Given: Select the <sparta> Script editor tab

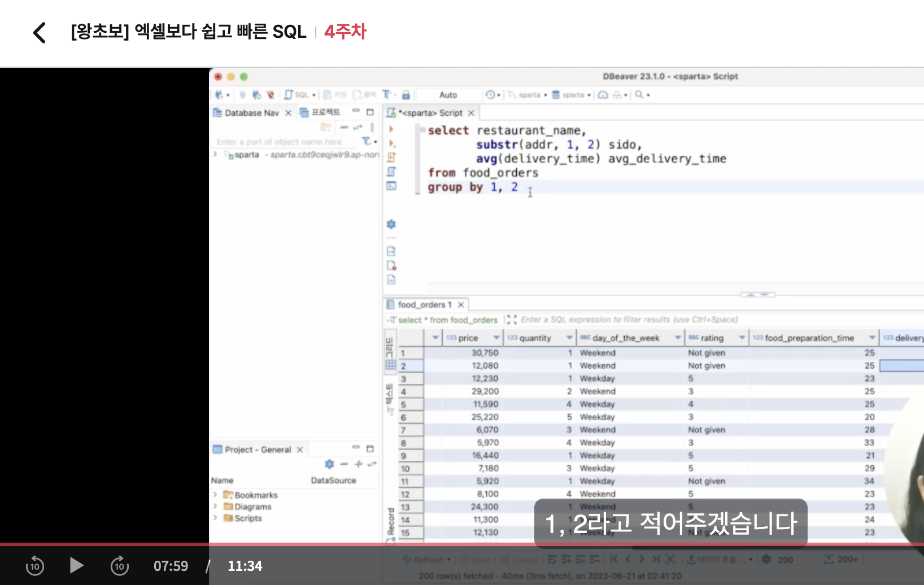Looking at the screenshot, I should (430, 113).
